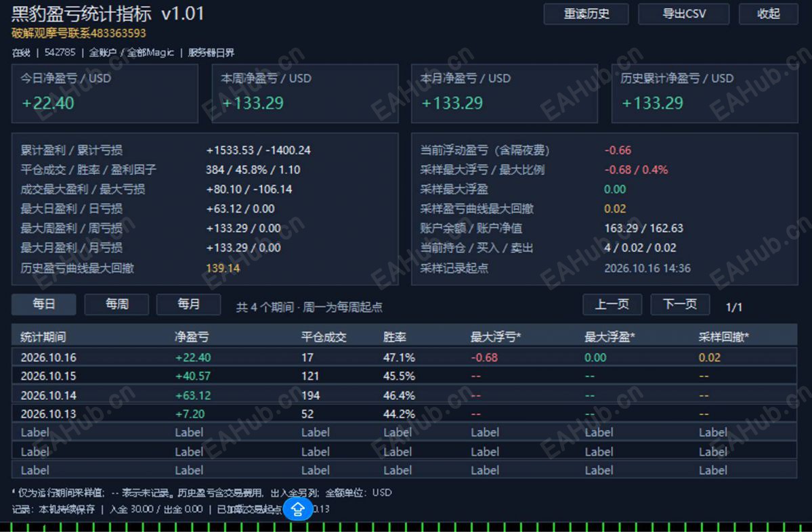This screenshot has height=532, width=812.
Task: Select the 2026.10.13 statistics row
Action: pos(404,414)
